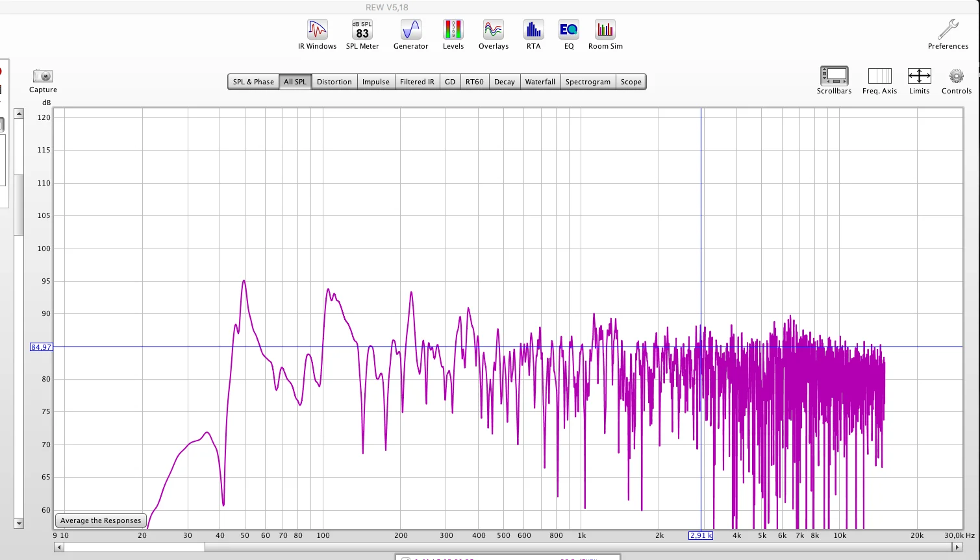The image size is (980, 560).
Task: Switch to the RT60 tab
Action: pyautogui.click(x=475, y=82)
